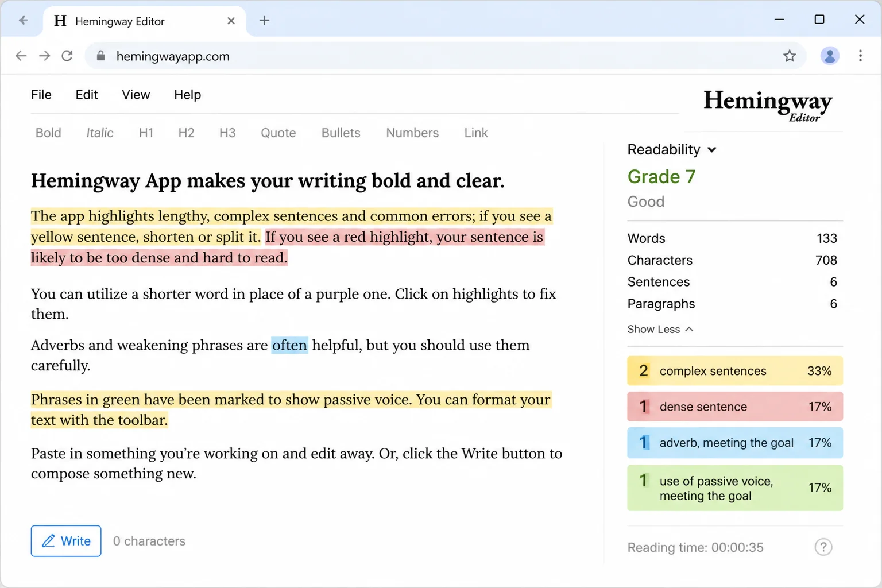Viewport: 882px width, 588px height.
Task: Click the browser back arrow
Action: 21,56
